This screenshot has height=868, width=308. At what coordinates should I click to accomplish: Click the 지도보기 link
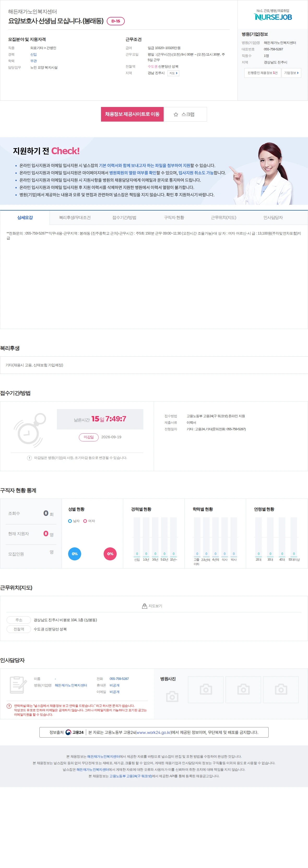pos(152,606)
